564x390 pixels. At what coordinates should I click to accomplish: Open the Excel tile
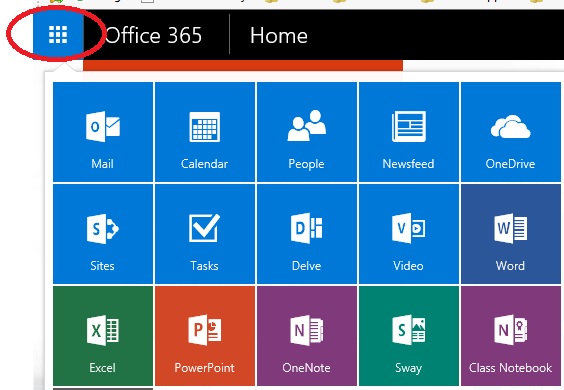(x=103, y=336)
